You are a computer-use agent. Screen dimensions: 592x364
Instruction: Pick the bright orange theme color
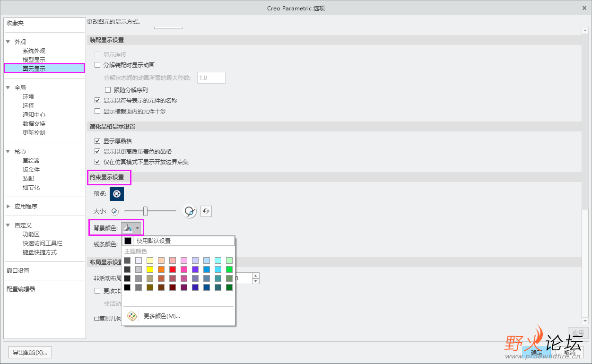[161, 269]
